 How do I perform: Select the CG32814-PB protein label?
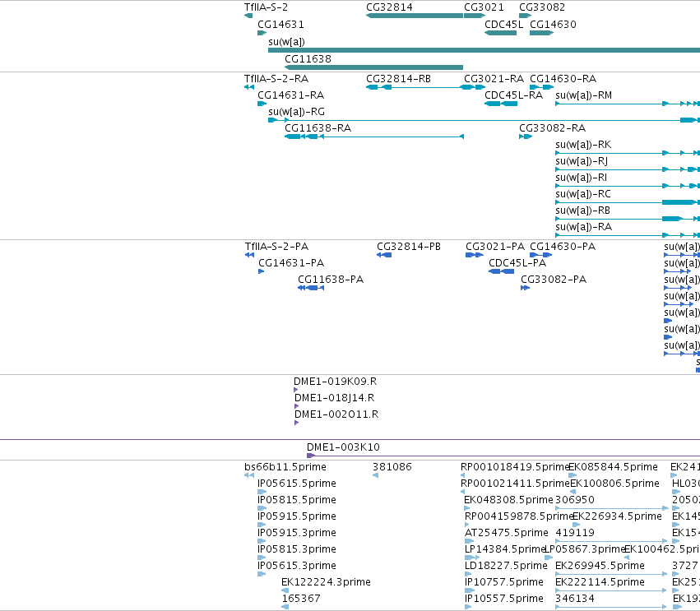pos(409,247)
